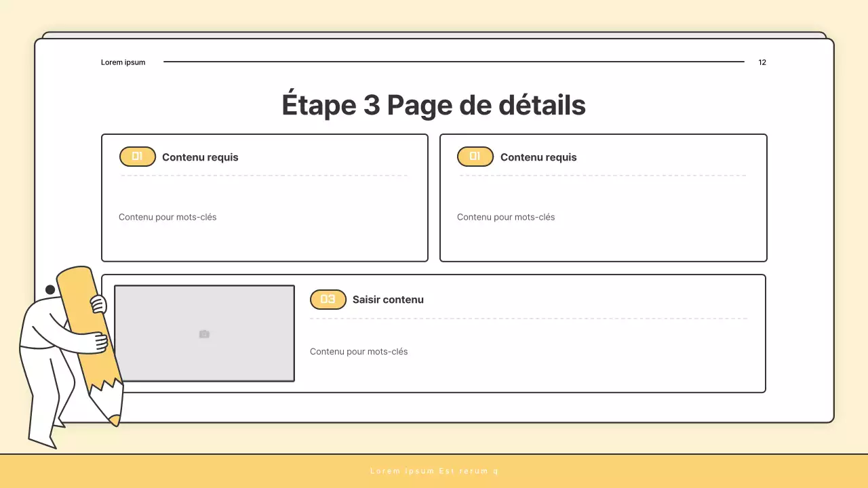Click the camera icon in image placeholder
The image size is (868, 488).
[x=204, y=334]
